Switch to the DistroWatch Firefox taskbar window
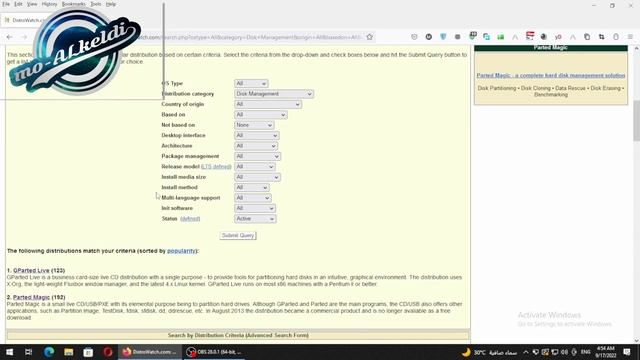 coord(150,352)
